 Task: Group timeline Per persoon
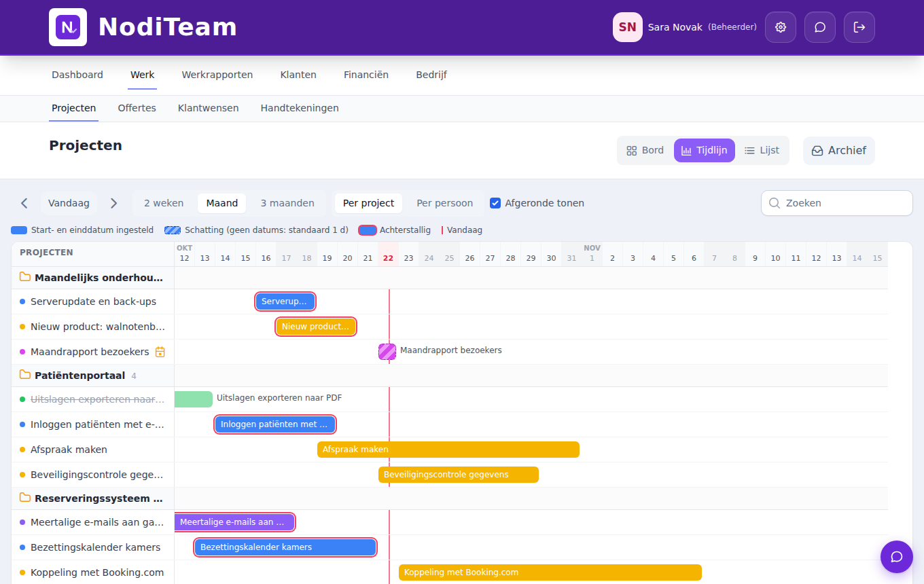pos(445,203)
